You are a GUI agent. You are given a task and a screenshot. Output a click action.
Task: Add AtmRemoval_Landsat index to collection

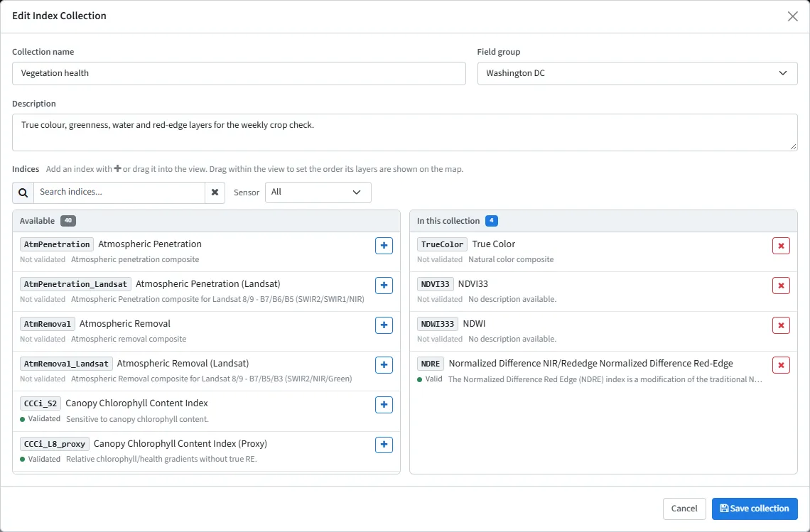point(384,365)
